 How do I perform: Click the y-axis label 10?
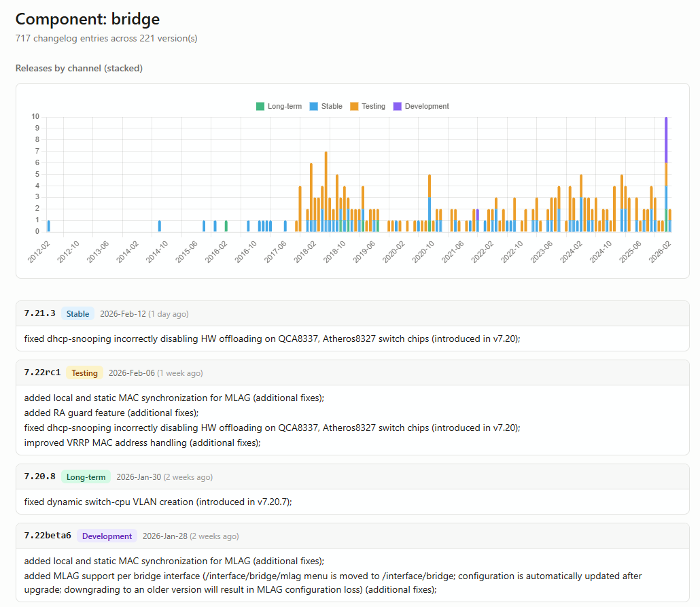35,117
